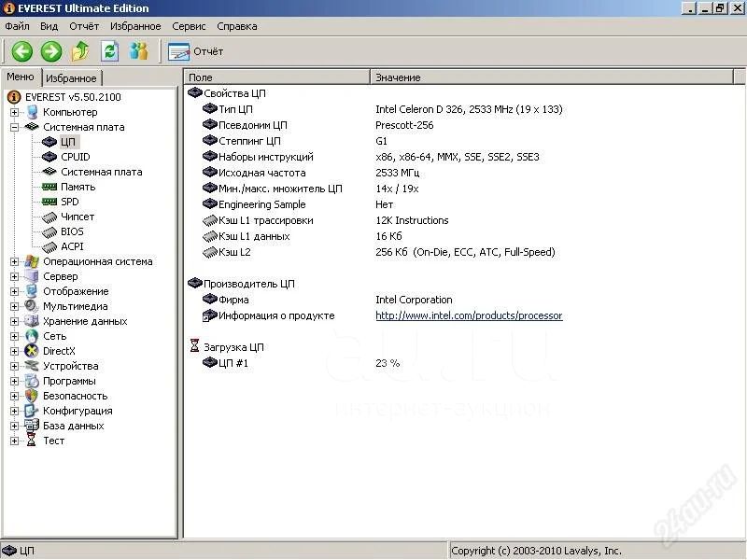747x560 pixels.
Task: Switch to the Избранное tab in sidebar
Action: coord(72,78)
